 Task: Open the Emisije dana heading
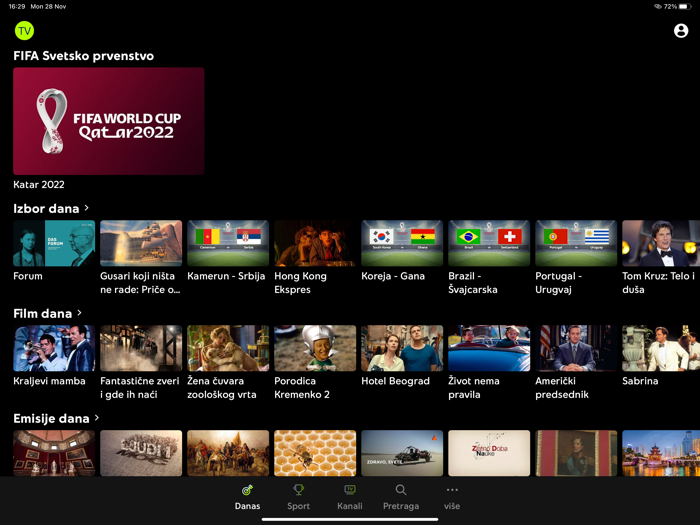point(51,419)
